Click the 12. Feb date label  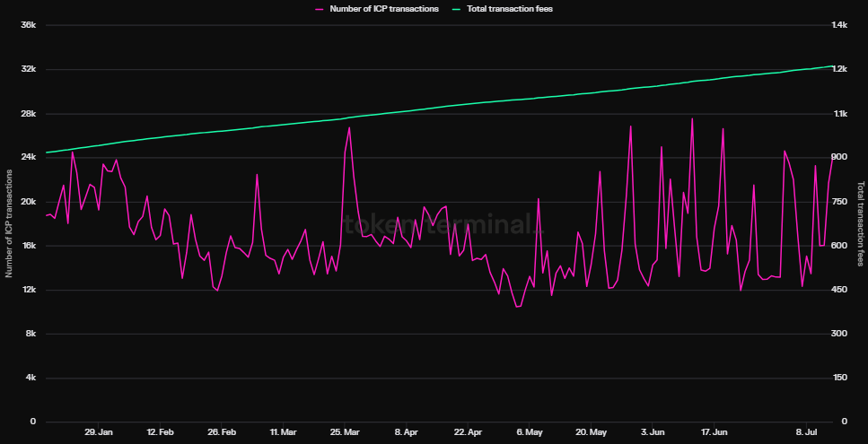click(160, 431)
